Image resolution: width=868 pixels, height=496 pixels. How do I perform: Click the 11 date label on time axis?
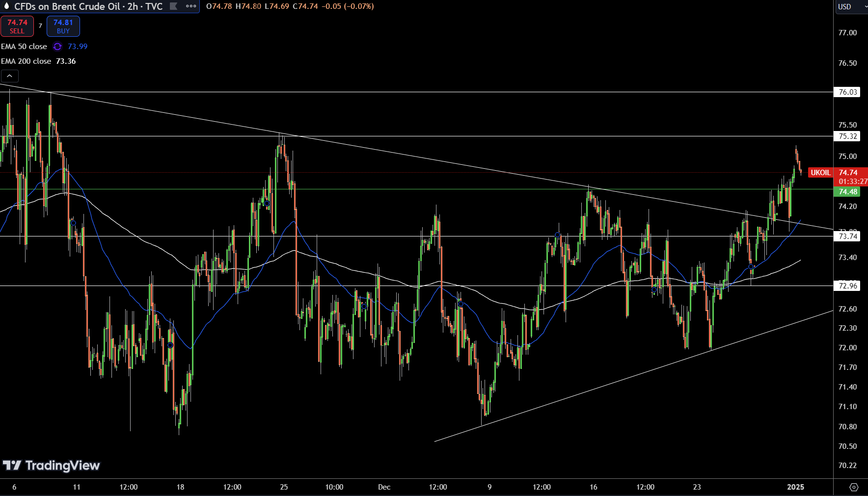(76, 487)
